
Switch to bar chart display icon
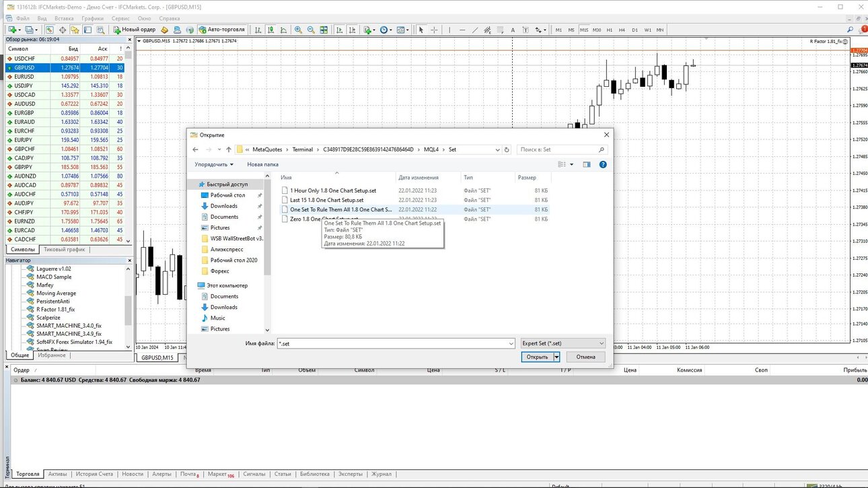click(x=258, y=30)
